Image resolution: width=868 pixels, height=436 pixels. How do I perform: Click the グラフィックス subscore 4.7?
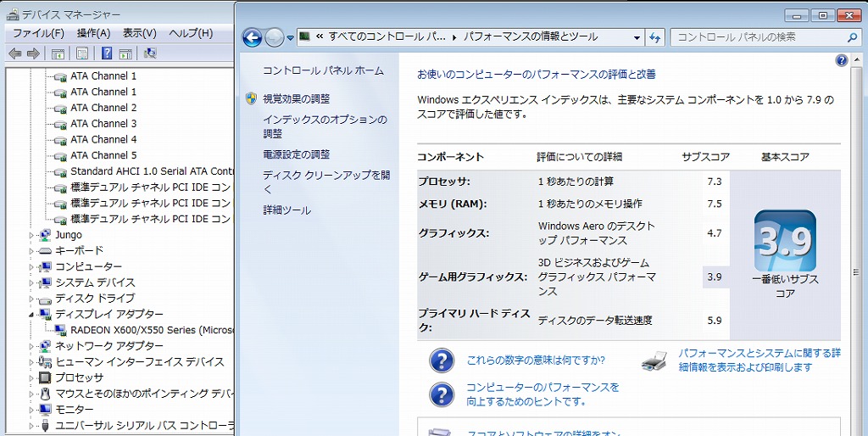pos(715,233)
